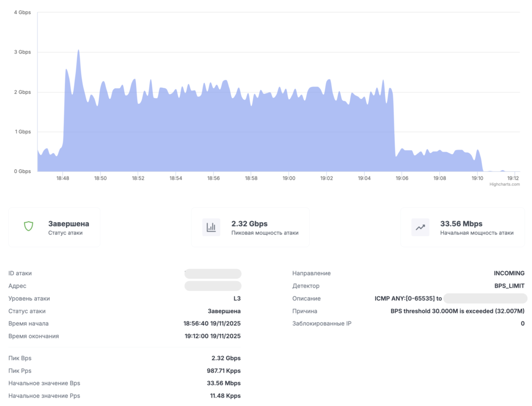The width and height of the screenshot is (532, 406).
Task: Open the Highcharts.com credit link
Action: click(504, 184)
